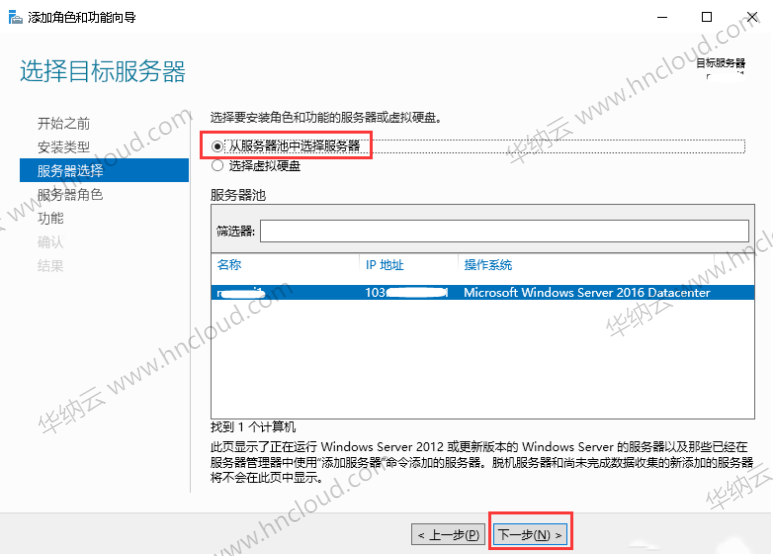773x556 pixels.
Task: Click the server IP address cell starting 103
Action: [406, 292]
